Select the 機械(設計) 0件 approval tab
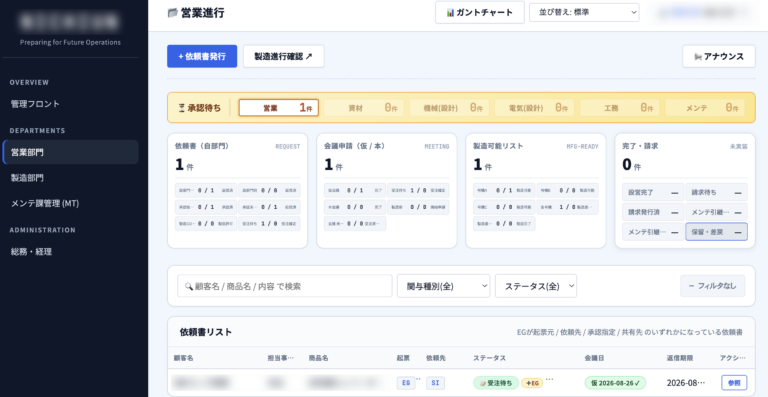The height and width of the screenshot is (397, 768). [x=449, y=108]
